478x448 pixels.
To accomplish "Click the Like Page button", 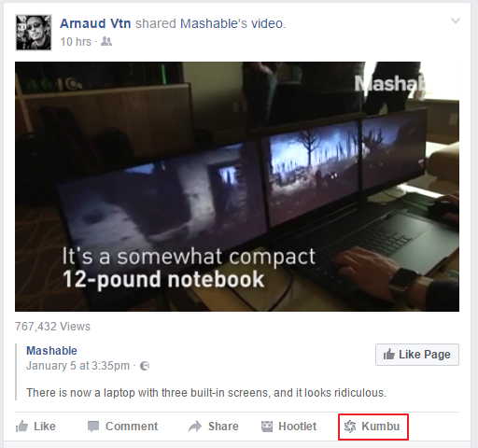I will coord(417,355).
